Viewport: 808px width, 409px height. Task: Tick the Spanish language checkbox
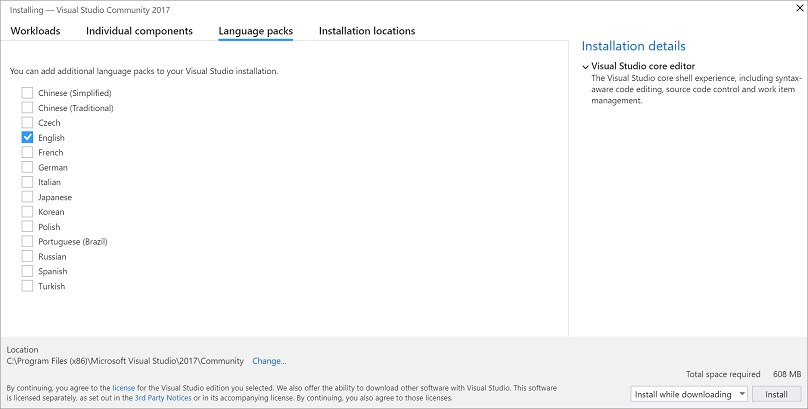[x=27, y=271]
